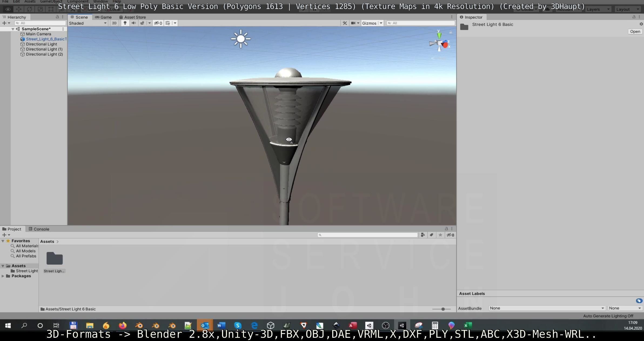Toggle scene audio speaker icon

point(133,23)
